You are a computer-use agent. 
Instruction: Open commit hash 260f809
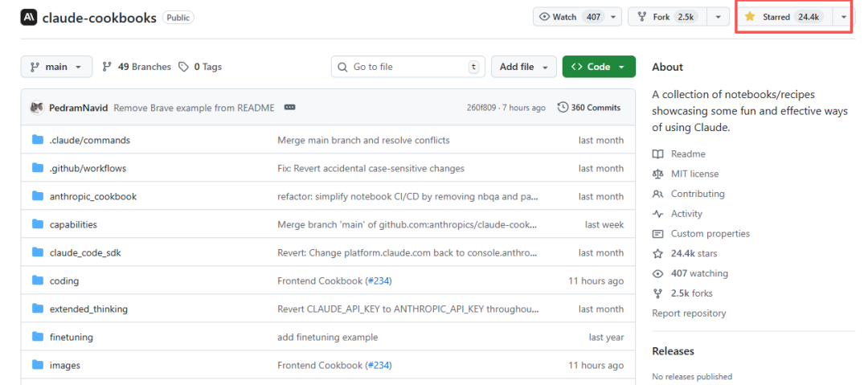[481, 108]
